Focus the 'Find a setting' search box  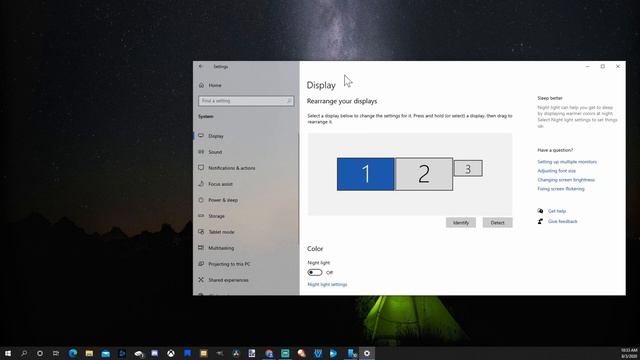(246, 101)
